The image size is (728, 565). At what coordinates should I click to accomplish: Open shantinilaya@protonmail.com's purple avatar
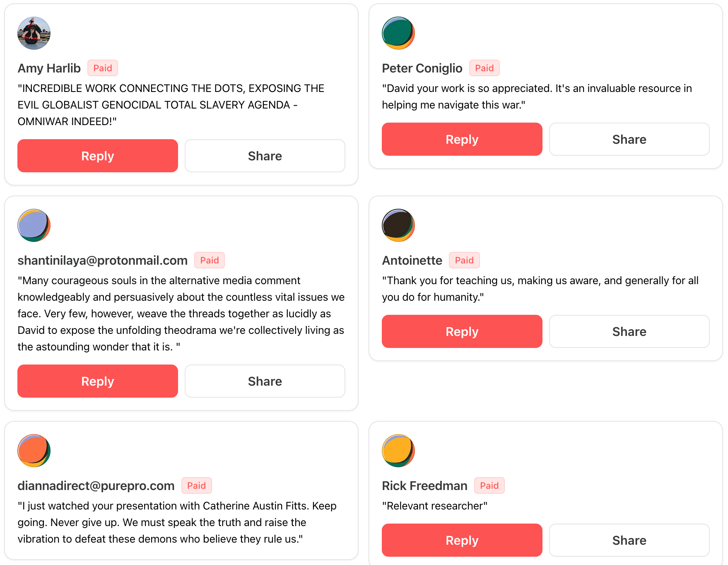point(34,225)
